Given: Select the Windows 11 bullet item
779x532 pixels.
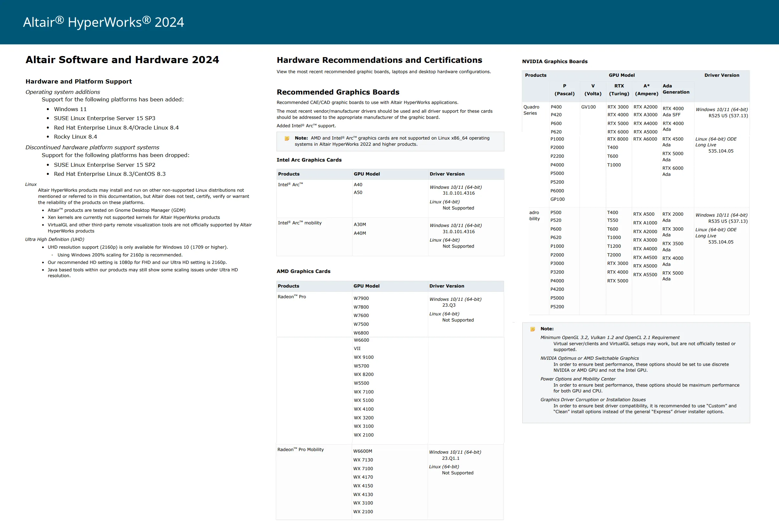Looking at the screenshot, I should (x=70, y=109).
